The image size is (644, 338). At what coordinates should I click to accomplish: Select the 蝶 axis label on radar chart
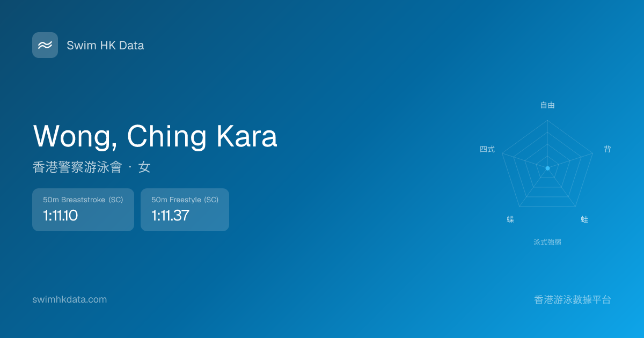click(510, 219)
